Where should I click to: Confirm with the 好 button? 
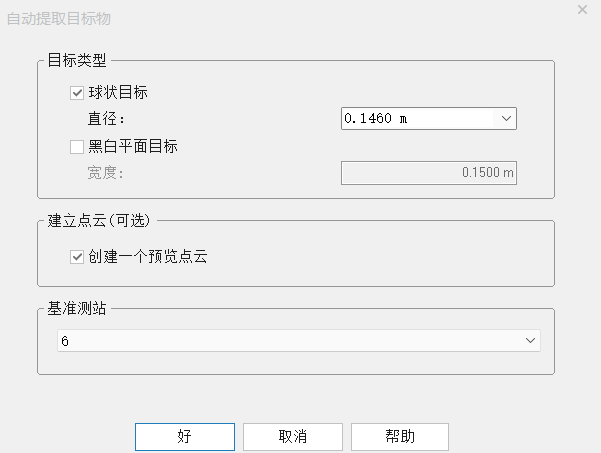click(x=185, y=437)
